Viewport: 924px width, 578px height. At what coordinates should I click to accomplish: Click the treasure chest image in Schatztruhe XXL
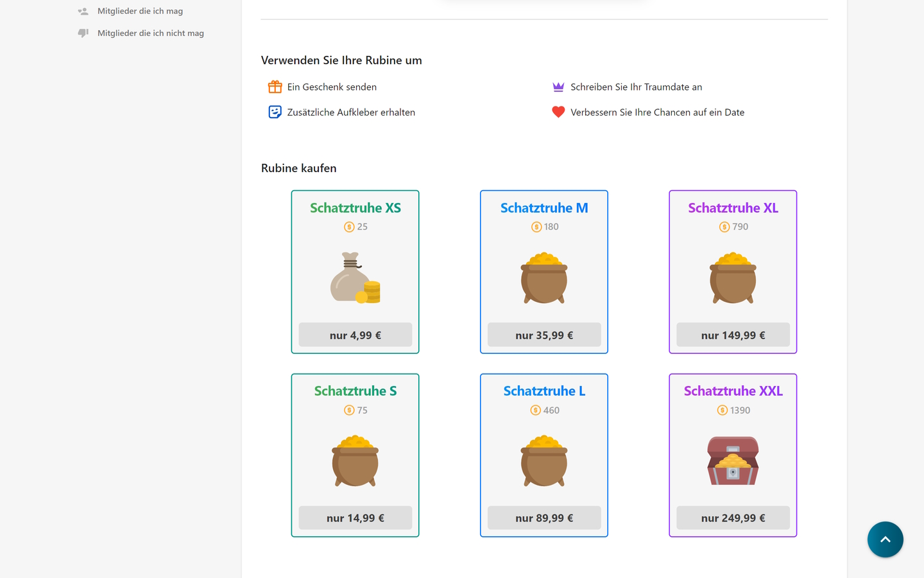point(733,460)
